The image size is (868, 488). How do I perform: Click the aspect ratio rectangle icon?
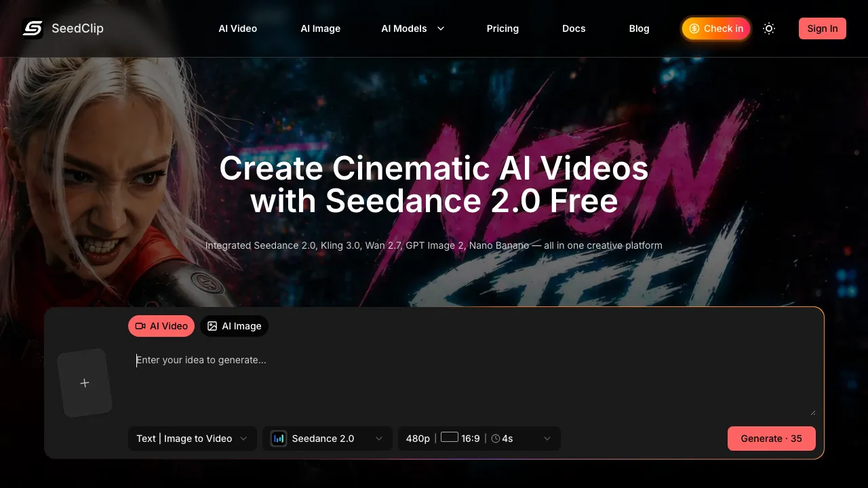click(x=450, y=437)
